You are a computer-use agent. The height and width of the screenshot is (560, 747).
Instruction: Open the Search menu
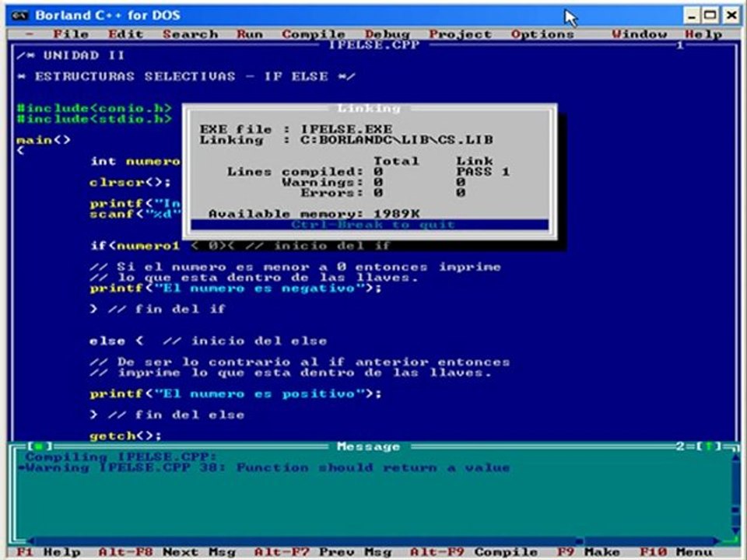pyautogui.click(x=190, y=34)
